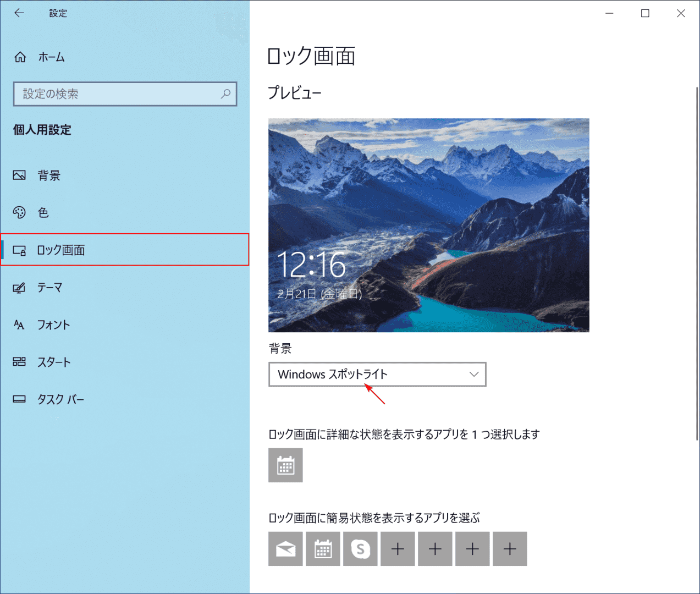Click the lock screen preview image

coord(429,226)
